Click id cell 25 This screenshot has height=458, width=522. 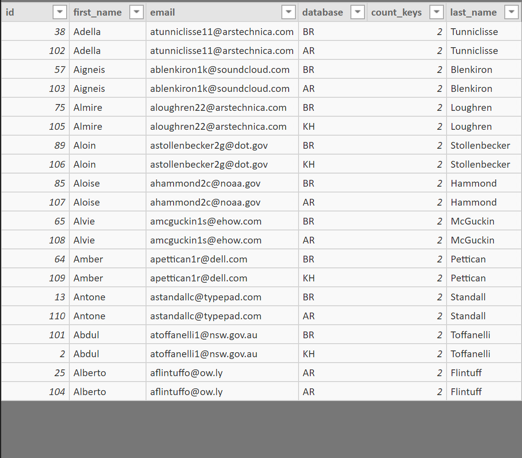tap(35, 373)
